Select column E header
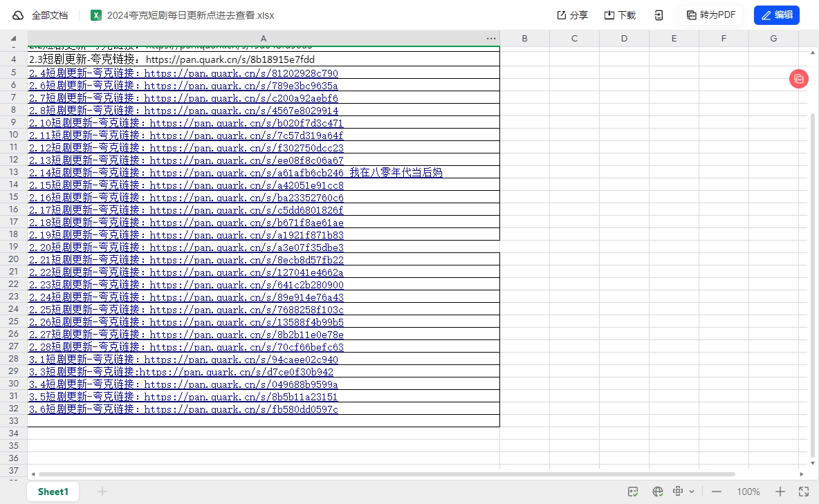The height and width of the screenshot is (504, 819). tap(674, 38)
